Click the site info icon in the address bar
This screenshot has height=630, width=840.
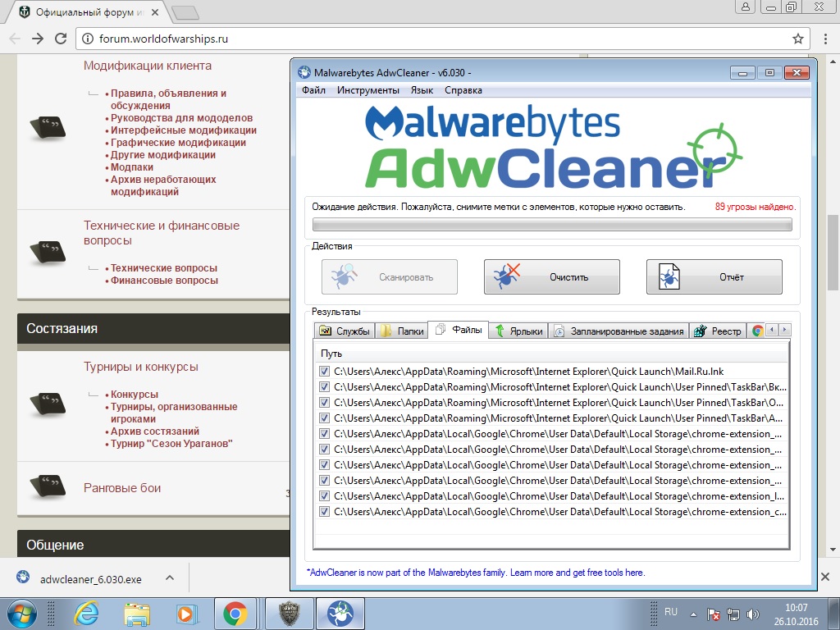click(x=88, y=39)
